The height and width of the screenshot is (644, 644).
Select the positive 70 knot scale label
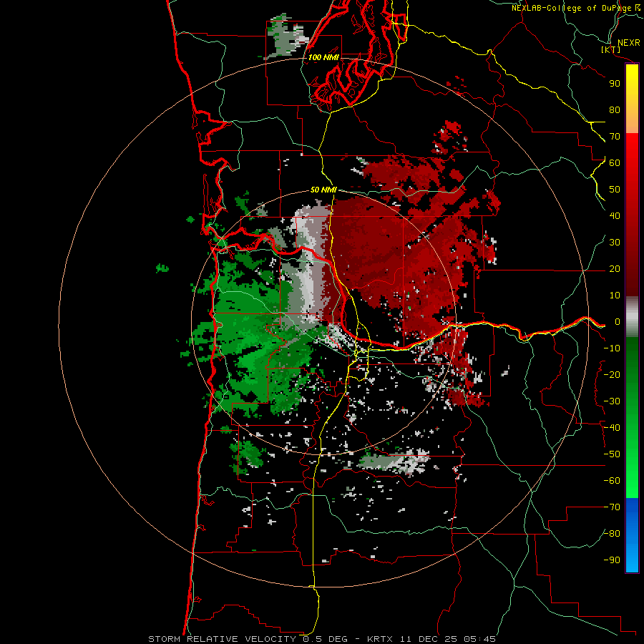[615, 137]
